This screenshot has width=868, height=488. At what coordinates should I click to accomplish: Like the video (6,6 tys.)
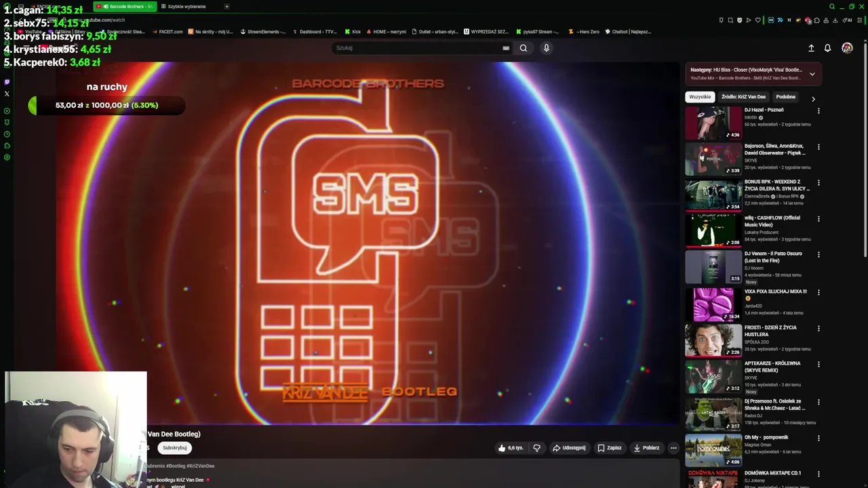pyautogui.click(x=511, y=448)
